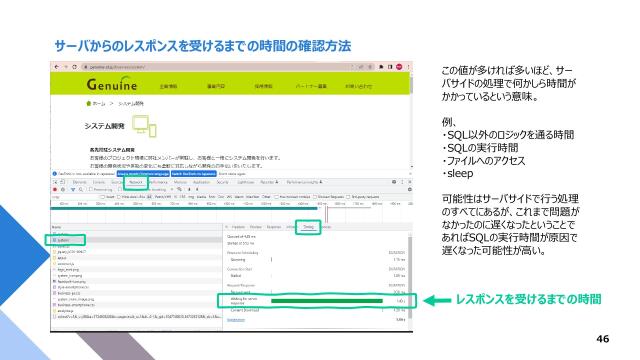Viewport: 640px width, 360px height.
Task: Click the browser forward arrow
Action: pos(65,67)
